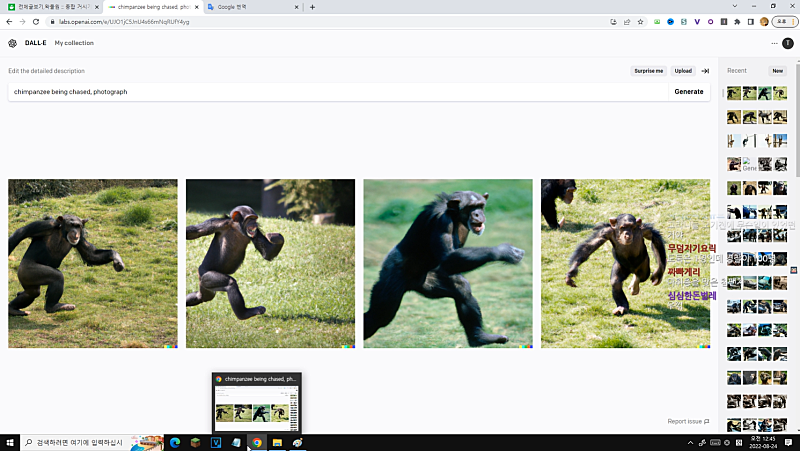The height and width of the screenshot is (451, 800).
Task: Open the Extensions puzzle menu
Action: pyautogui.click(x=737, y=22)
